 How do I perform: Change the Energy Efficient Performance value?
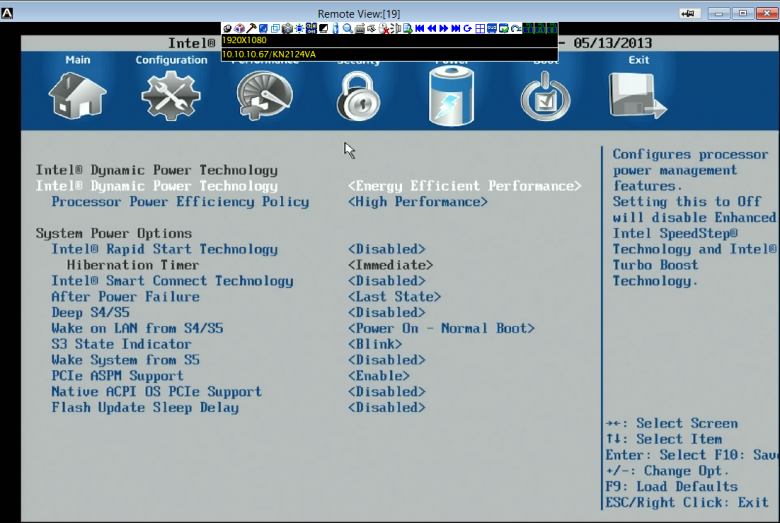pos(465,186)
